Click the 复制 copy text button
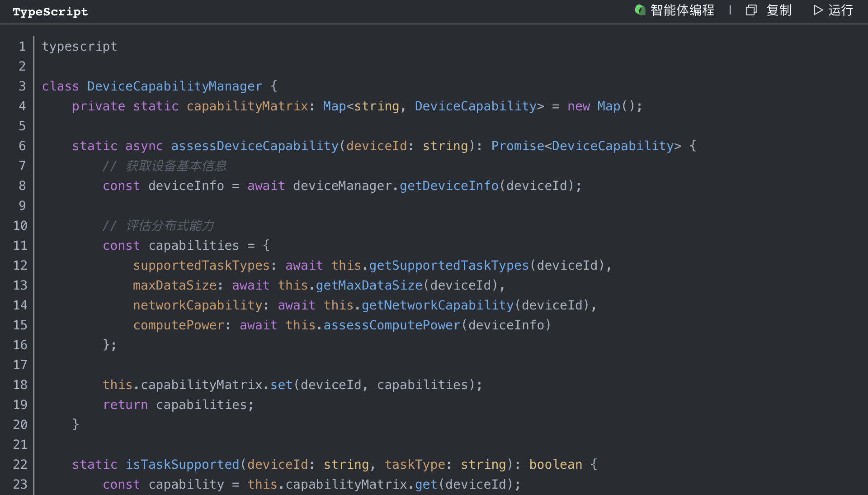The image size is (868, 495). coord(779,10)
